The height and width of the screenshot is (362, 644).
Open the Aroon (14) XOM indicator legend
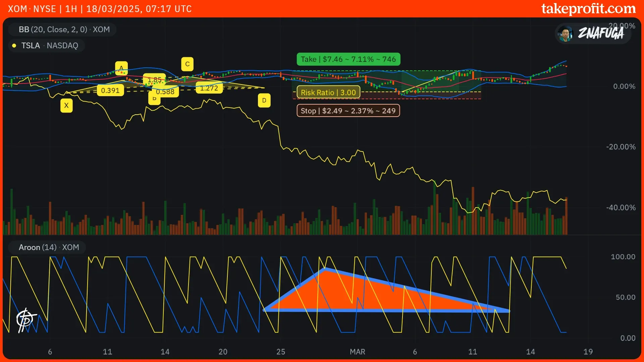point(49,247)
